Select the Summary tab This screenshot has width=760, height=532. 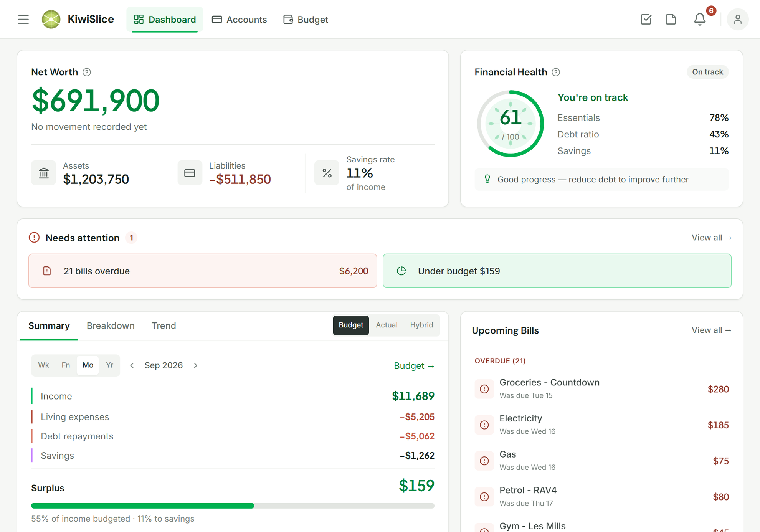coord(49,325)
